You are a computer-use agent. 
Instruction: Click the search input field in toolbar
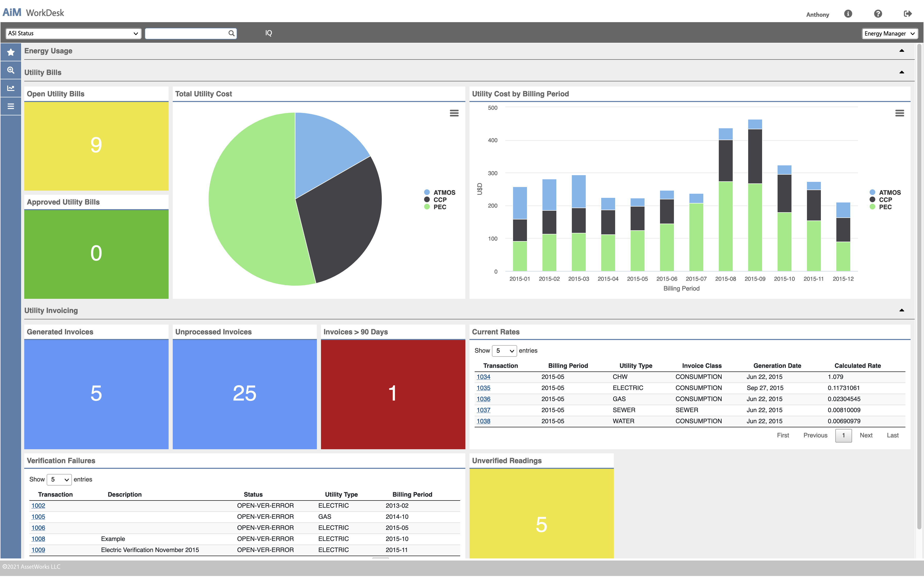coord(186,33)
